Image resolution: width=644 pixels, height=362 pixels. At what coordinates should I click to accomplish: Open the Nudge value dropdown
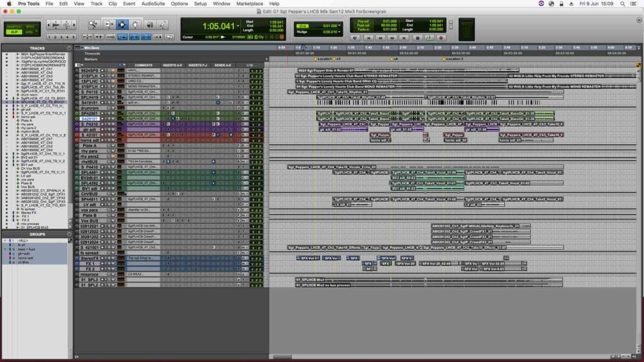(339, 31)
